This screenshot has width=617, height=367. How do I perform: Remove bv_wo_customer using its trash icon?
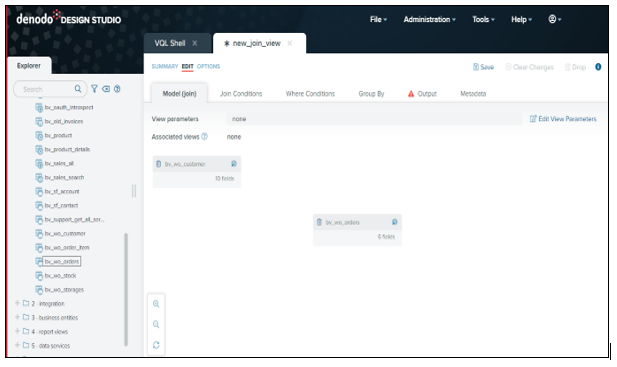pos(159,164)
